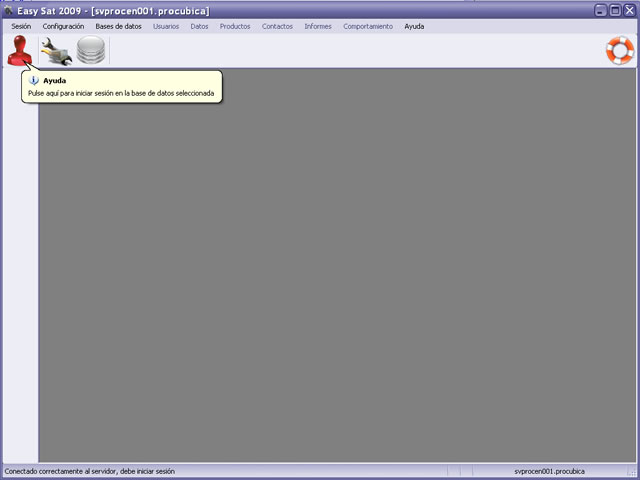Screen dimensions: 640x480
Task: Click the info icon in Ayuda tooltip
Action: click(x=33, y=80)
